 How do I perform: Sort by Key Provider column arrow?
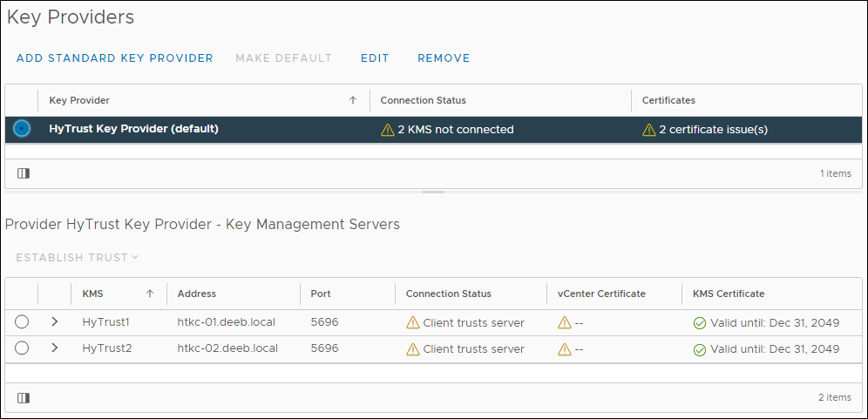(x=353, y=100)
